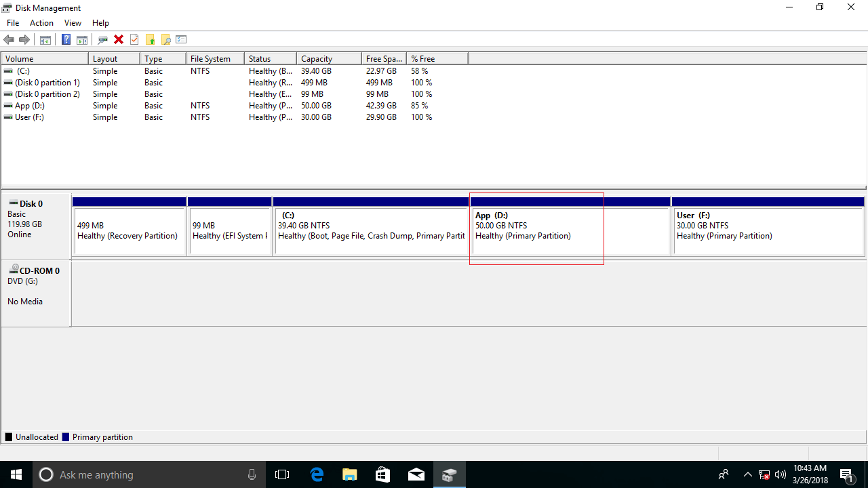Click the blue Primary partition legend swatch
Viewport: 868px width, 488px height.
[x=65, y=437]
